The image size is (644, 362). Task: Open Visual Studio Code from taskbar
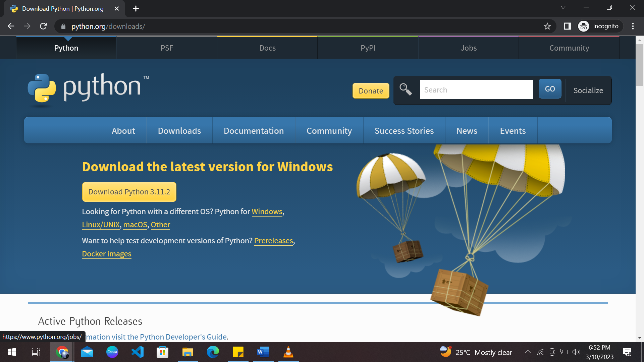138,352
